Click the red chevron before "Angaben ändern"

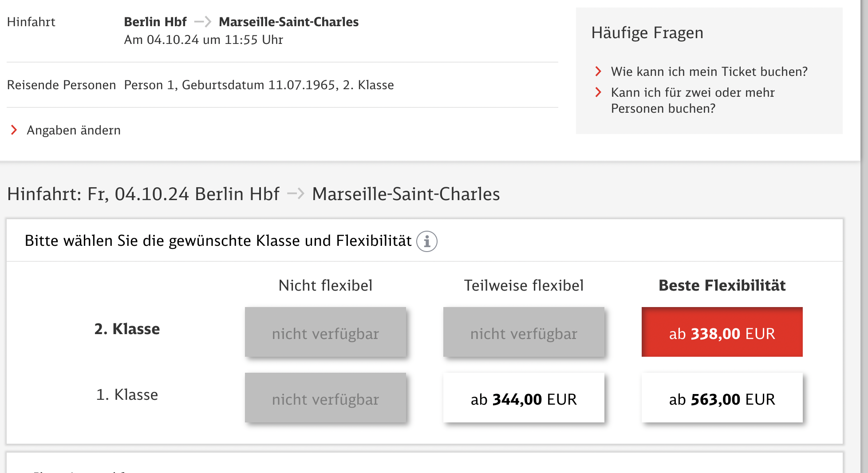pos(14,130)
